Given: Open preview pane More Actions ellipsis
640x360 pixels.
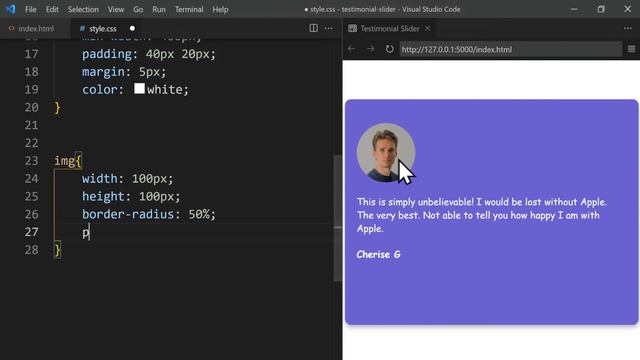Looking at the screenshot, I should [628, 28].
